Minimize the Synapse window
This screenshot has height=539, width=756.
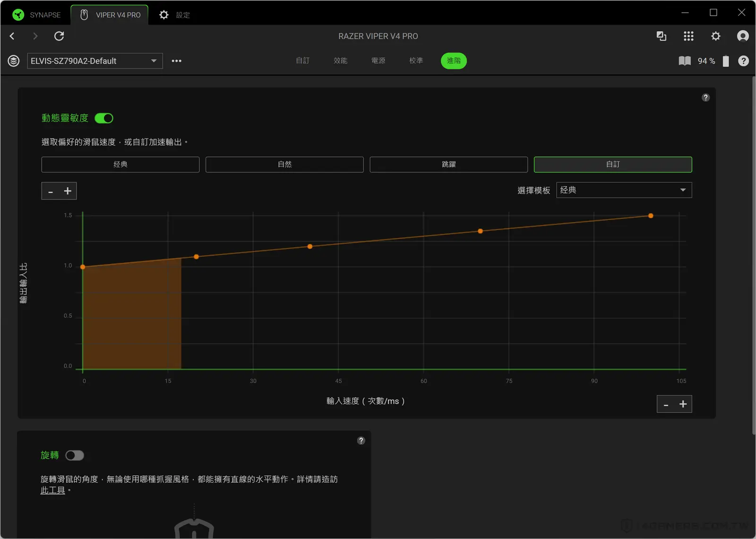point(685,13)
